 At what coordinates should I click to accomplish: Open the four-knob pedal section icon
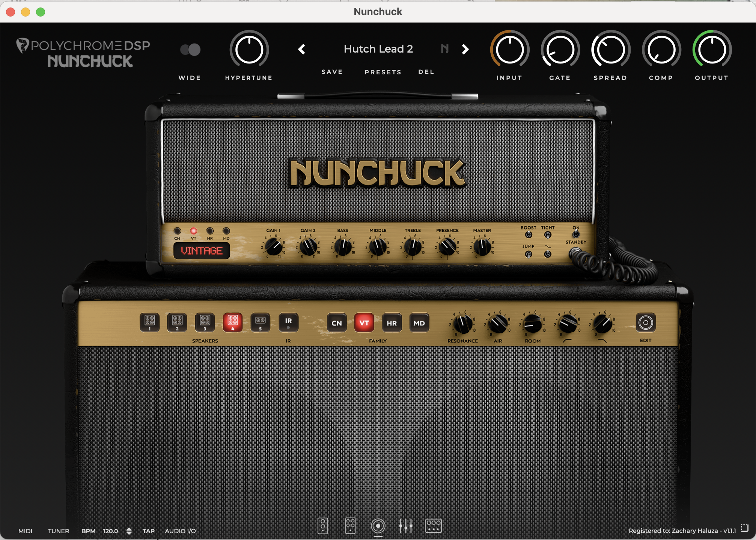click(350, 525)
